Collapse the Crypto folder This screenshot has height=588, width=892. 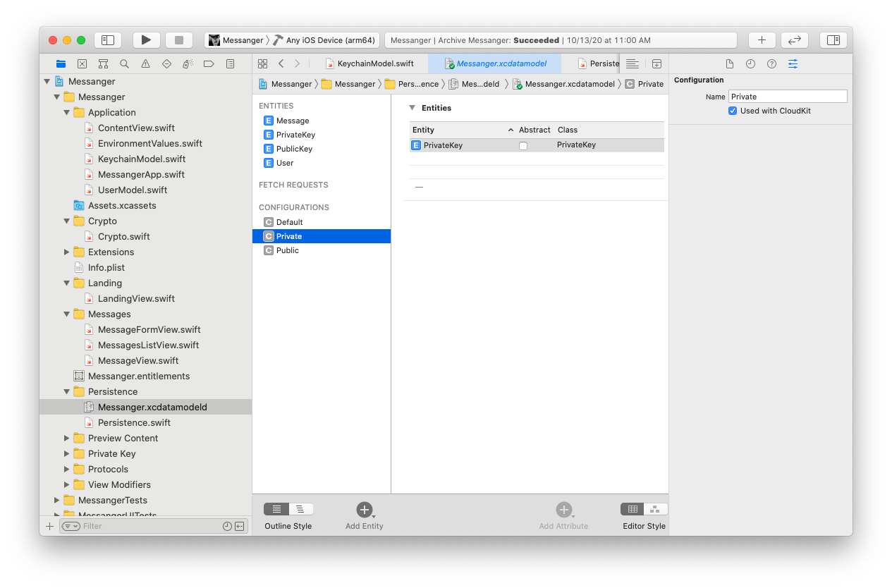67,221
